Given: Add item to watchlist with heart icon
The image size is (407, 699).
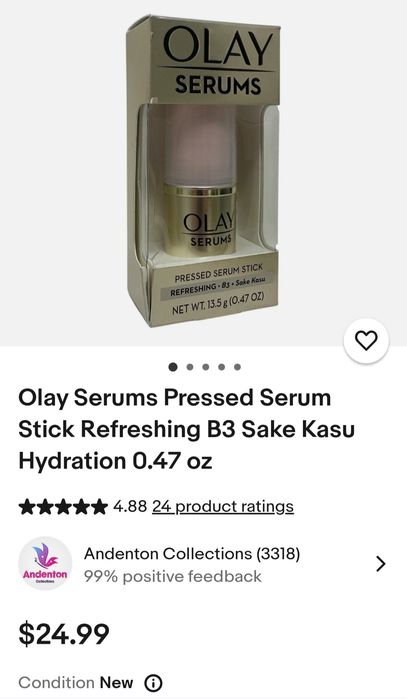Looking at the screenshot, I should coord(366,341).
